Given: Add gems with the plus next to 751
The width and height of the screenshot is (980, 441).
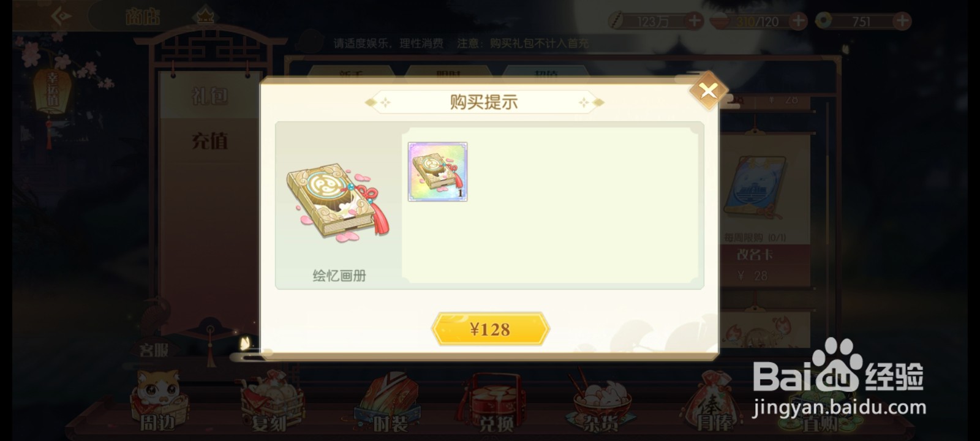Looking at the screenshot, I should [x=902, y=21].
